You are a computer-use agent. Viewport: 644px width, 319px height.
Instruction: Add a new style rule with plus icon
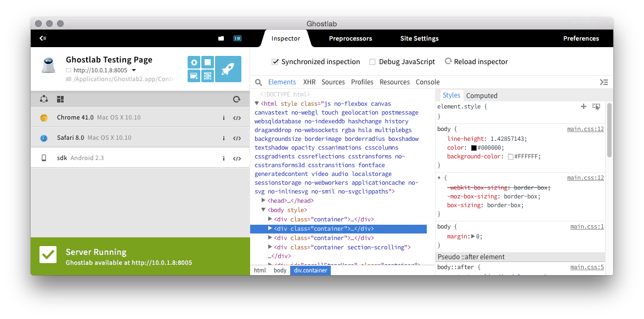tap(583, 107)
